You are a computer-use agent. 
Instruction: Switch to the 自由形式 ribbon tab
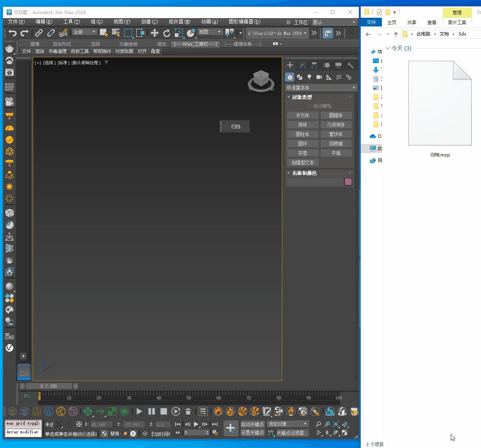point(62,44)
